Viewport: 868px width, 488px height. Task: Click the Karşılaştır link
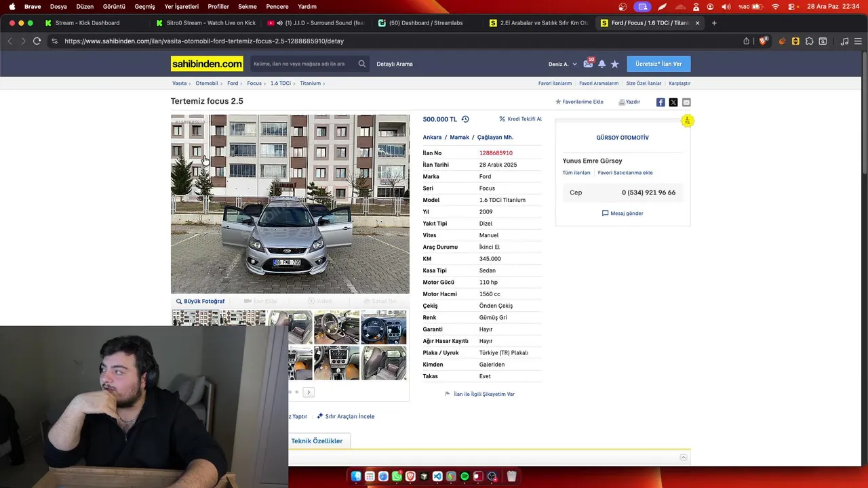679,83
